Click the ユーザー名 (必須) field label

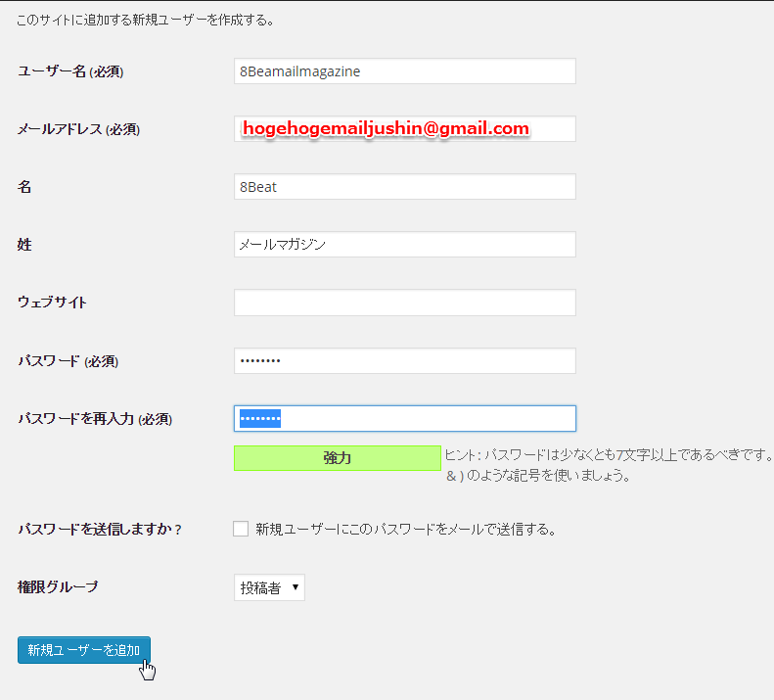click(x=70, y=71)
